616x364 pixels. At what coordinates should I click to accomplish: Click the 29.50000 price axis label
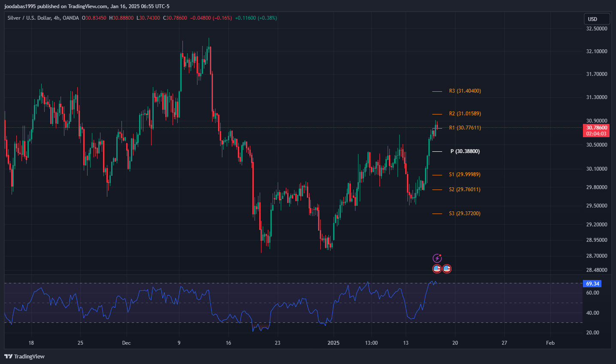click(x=597, y=206)
